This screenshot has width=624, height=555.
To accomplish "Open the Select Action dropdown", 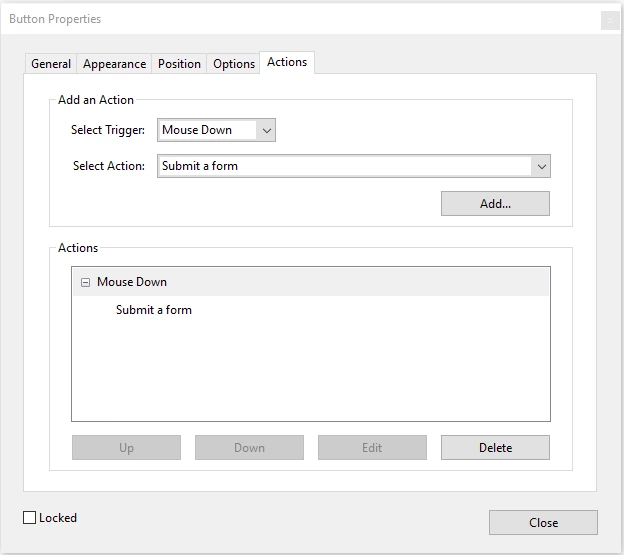I will pyautogui.click(x=354, y=166).
